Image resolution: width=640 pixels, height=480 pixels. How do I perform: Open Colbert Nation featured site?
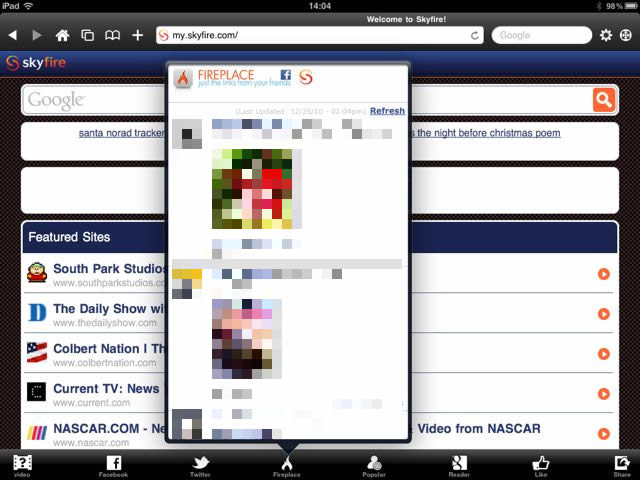94,354
